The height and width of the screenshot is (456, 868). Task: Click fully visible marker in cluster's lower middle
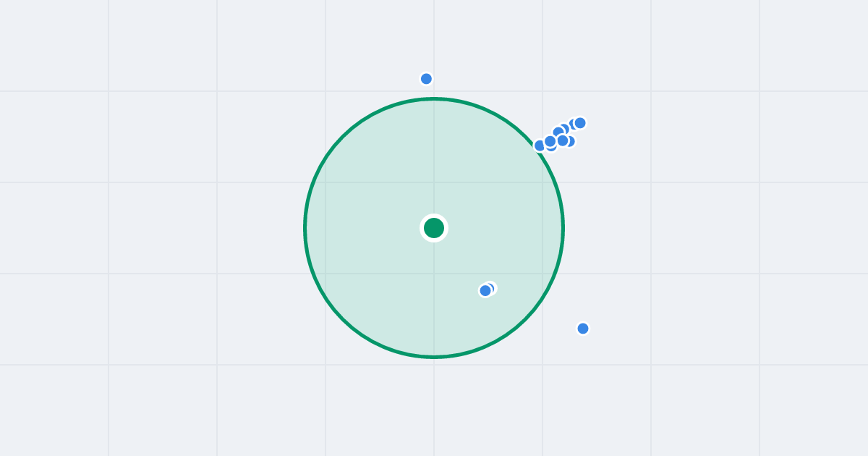pyautogui.click(x=563, y=140)
